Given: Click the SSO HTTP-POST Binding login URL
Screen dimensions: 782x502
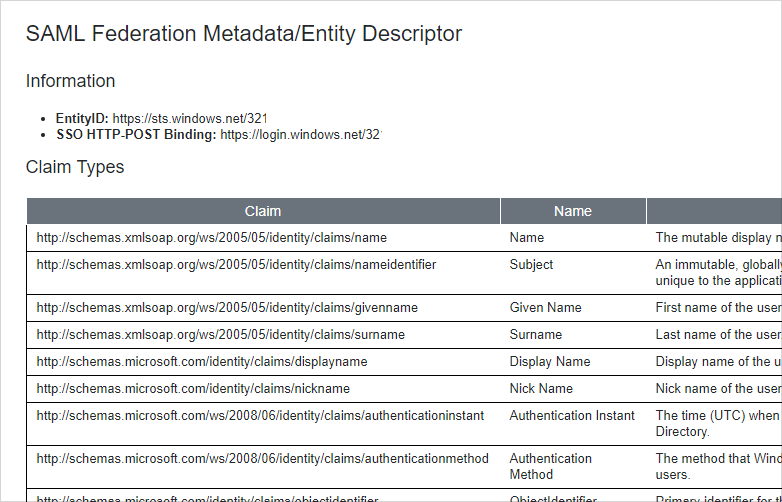Looking at the screenshot, I should click(x=301, y=134).
